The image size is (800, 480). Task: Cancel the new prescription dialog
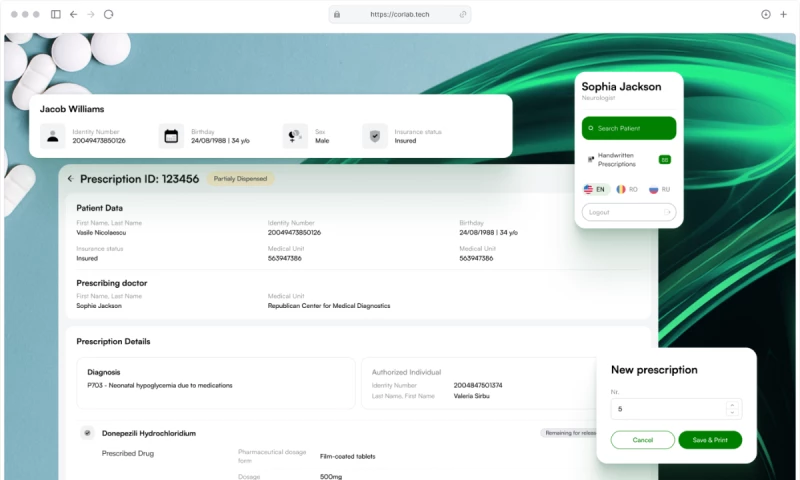tap(642, 440)
